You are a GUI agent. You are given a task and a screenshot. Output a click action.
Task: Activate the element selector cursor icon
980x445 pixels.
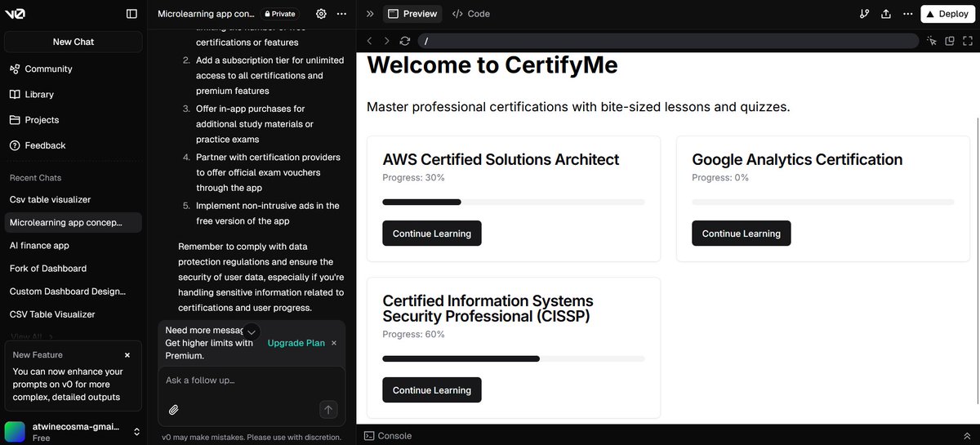pyautogui.click(x=932, y=41)
